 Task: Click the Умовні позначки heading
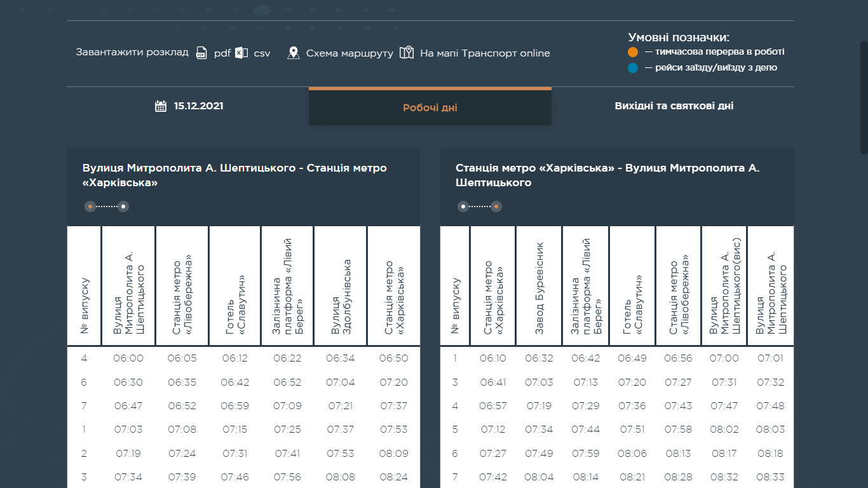[679, 37]
